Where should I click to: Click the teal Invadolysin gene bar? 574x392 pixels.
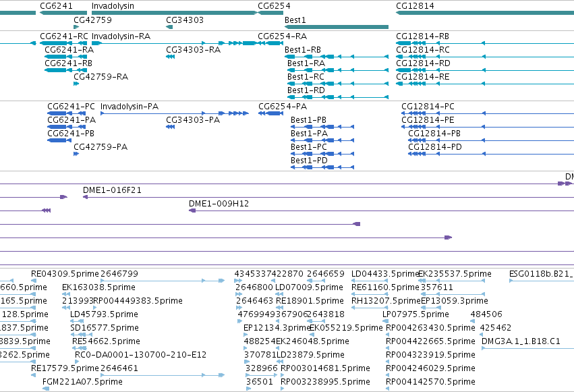coord(175,13)
